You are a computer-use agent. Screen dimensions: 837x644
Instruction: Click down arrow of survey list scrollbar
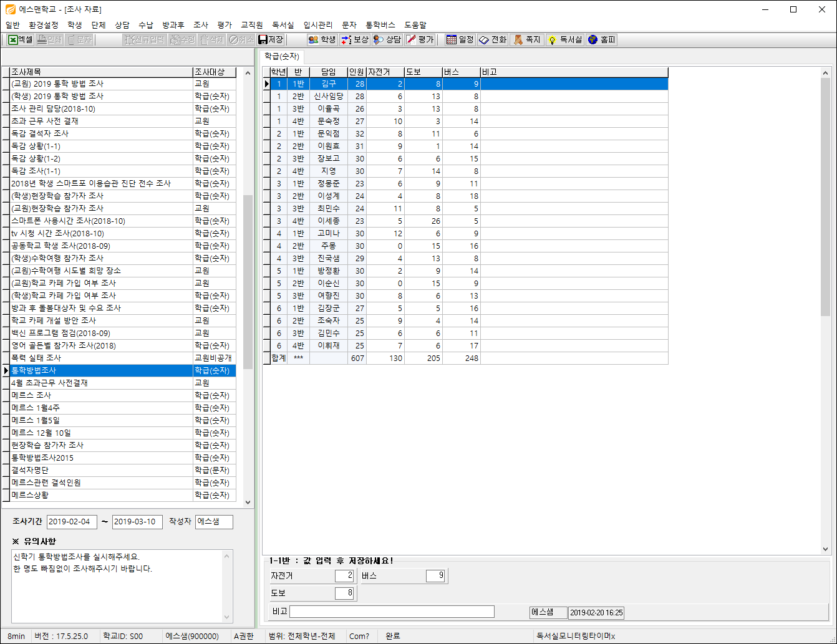(x=248, y=502)
